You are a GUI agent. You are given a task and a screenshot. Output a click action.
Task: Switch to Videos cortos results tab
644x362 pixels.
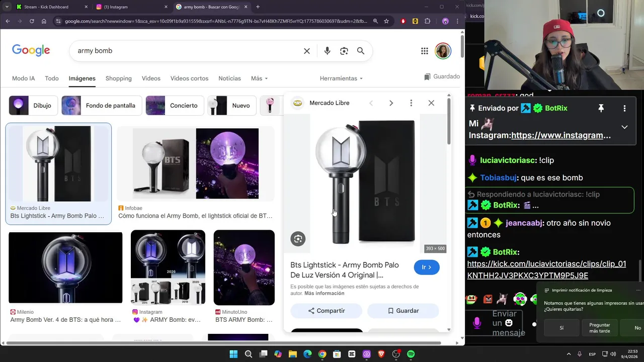click(189, 78)
